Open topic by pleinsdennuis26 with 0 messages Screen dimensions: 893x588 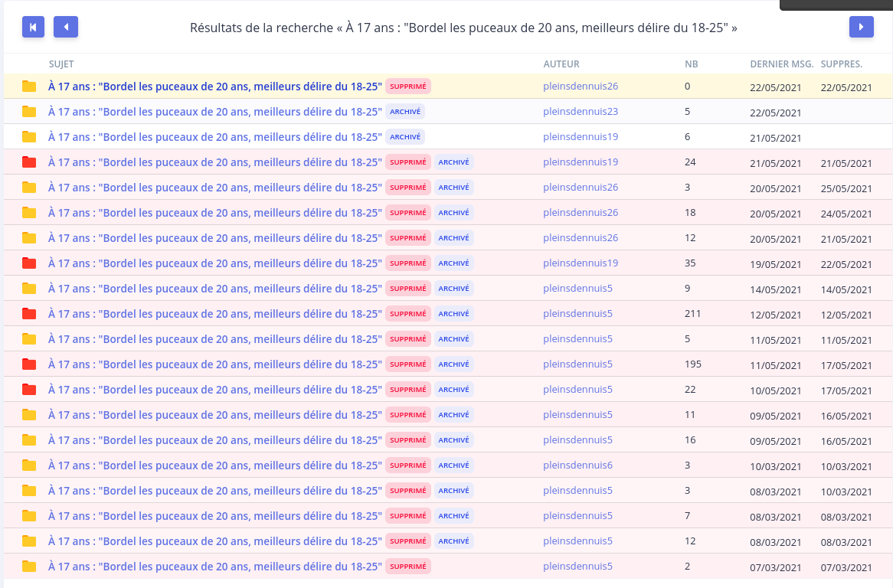click(x=214, y=87)
